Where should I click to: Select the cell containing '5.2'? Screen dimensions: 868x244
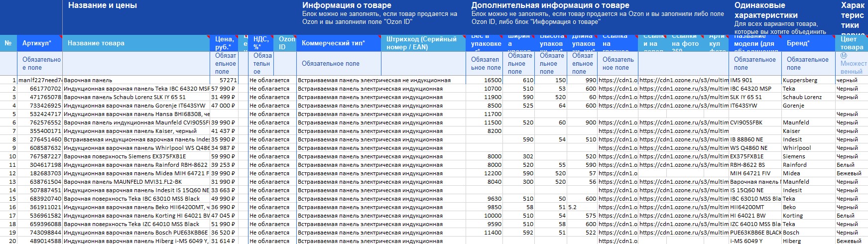click(582, 207)
